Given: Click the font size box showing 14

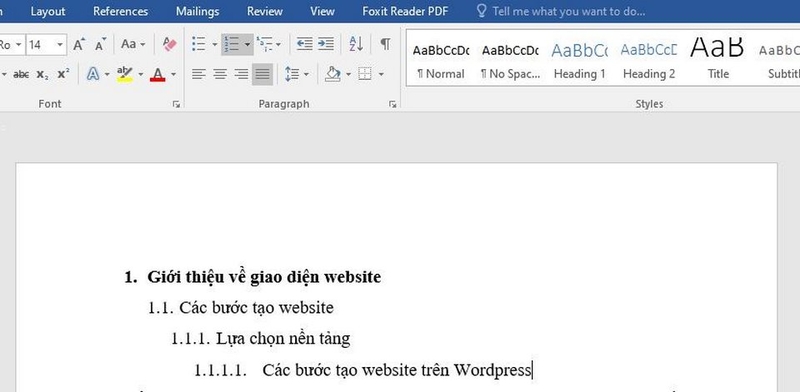Looking at the screenshot, I should [x=40, y=45].
